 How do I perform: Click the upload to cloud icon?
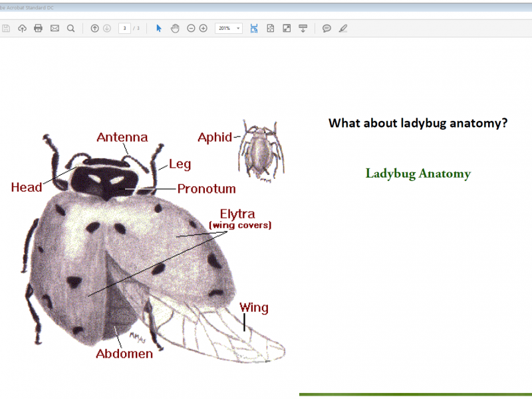pyautogui.click(x=22, y=29)
